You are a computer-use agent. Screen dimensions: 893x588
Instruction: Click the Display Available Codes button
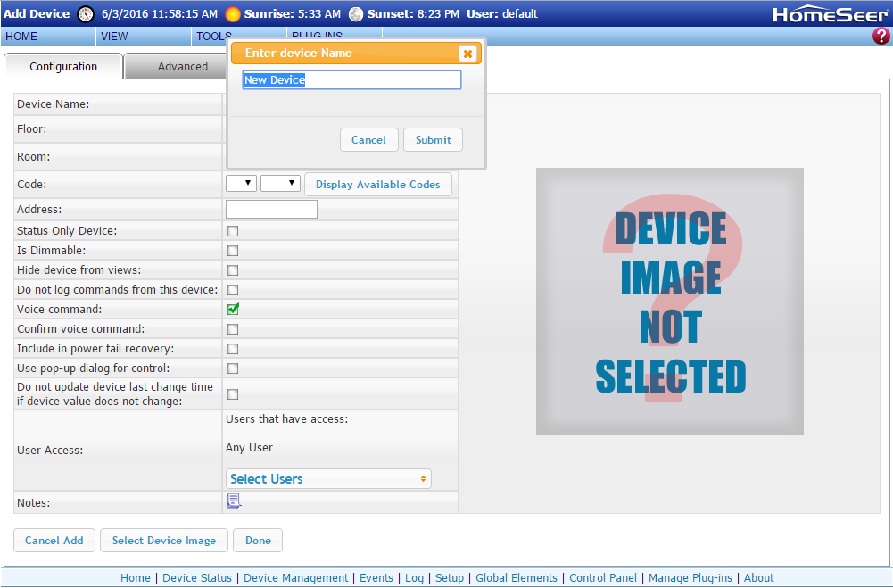click(378, 184)
